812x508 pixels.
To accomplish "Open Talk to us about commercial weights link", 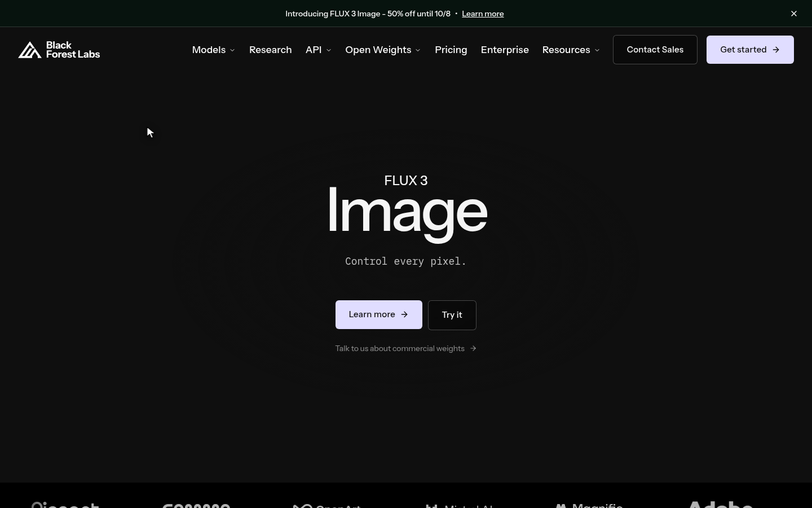I will coord(406,348).
